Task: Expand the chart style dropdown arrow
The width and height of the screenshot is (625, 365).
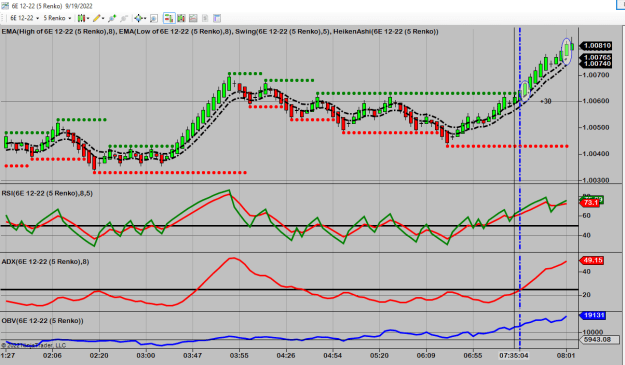Action: (x=87, y=18)
